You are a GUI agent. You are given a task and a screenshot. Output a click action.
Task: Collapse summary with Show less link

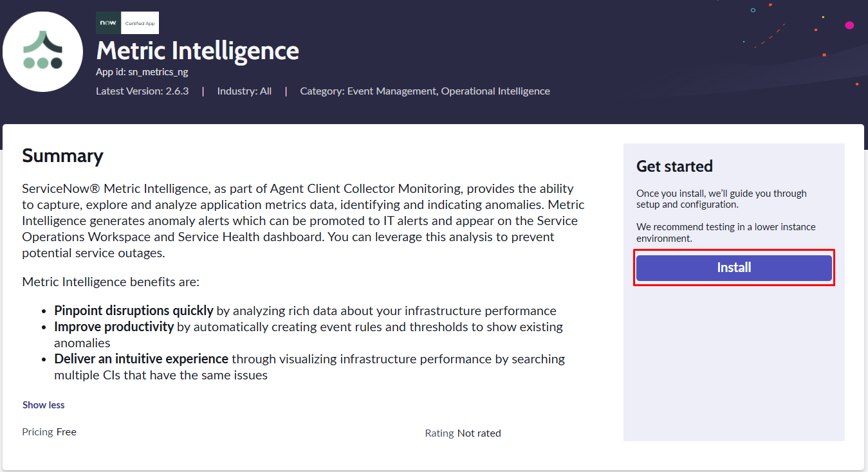click(44, 405)
